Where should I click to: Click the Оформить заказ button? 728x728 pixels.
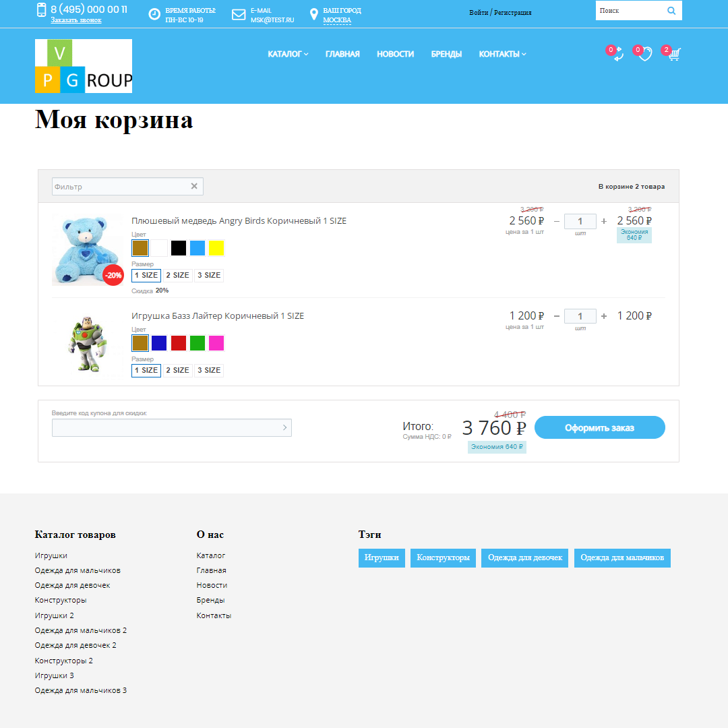pyautogui.click(x=599, y=427)
